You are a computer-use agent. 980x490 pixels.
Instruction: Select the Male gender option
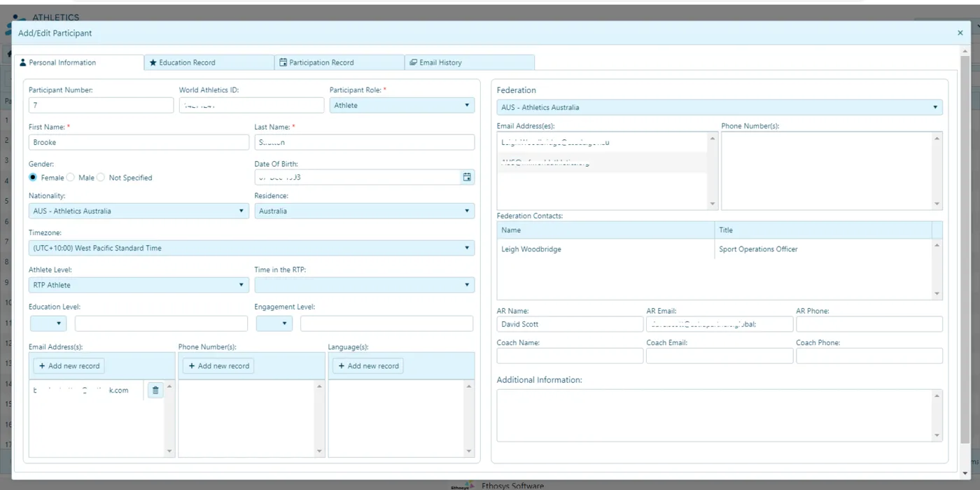point(70,178)
